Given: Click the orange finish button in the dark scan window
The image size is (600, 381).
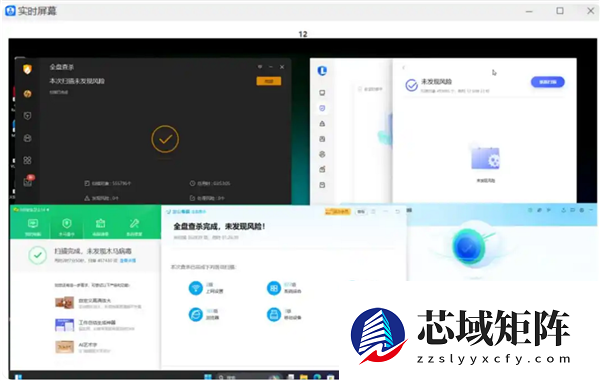Looking at the screenshot, I should tap(269, 81).
